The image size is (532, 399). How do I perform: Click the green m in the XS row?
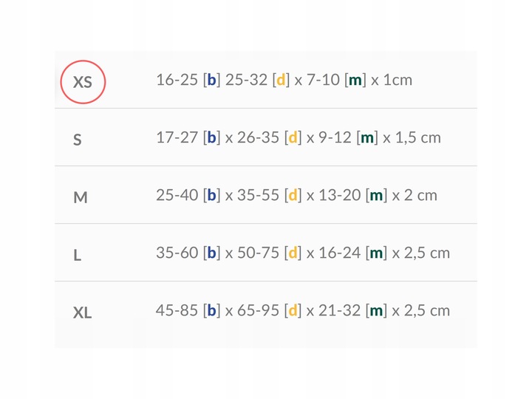tap(355, 80)
